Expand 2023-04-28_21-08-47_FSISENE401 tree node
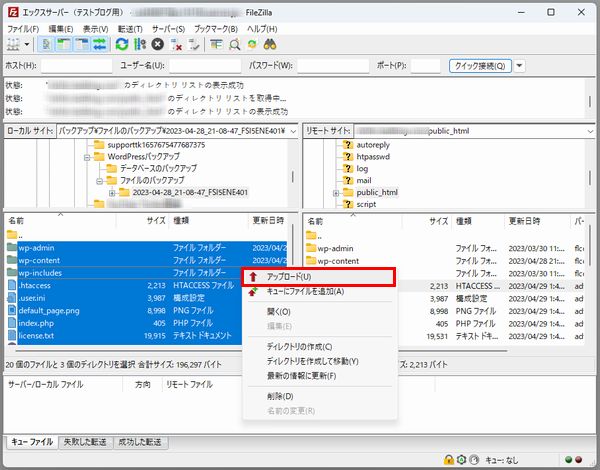The image size is (600, 470). click(112, 193)
